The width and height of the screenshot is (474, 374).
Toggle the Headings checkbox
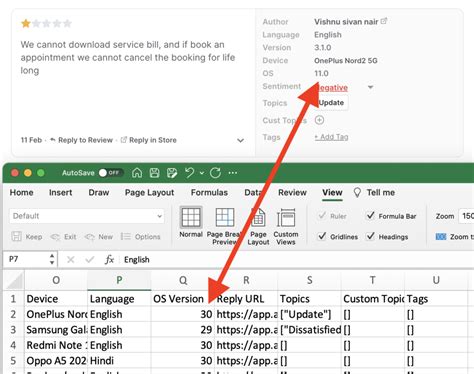[370, 236]
